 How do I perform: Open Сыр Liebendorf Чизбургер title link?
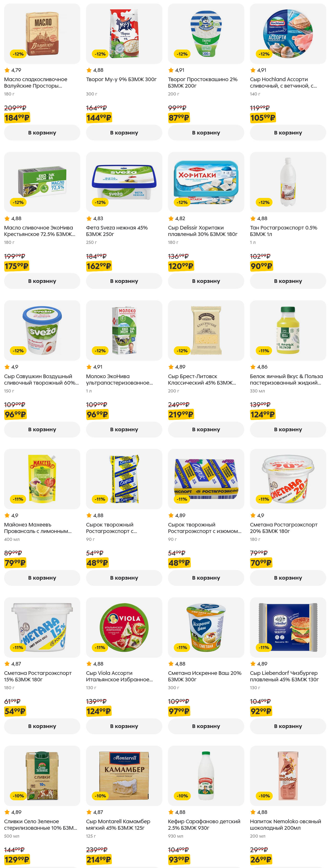[284, 676]
